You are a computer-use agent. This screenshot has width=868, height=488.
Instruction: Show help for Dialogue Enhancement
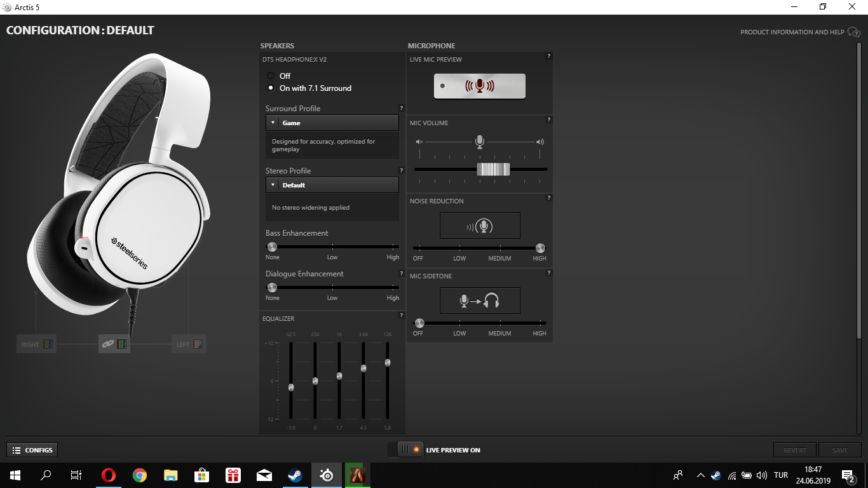(401, 273)
